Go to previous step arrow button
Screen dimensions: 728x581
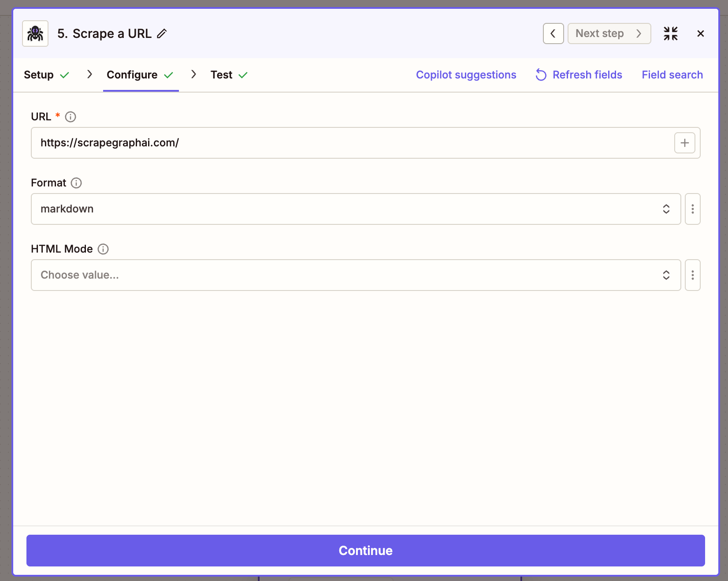click(x=553, y=34)
